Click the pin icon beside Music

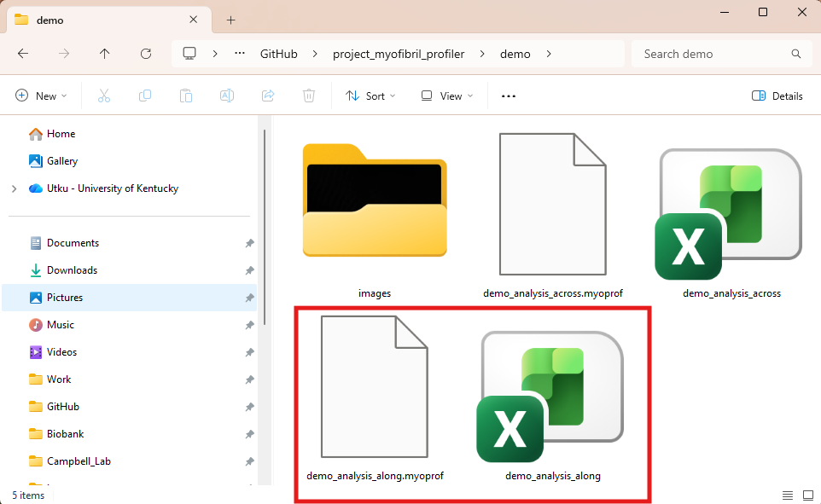point(249,325)
